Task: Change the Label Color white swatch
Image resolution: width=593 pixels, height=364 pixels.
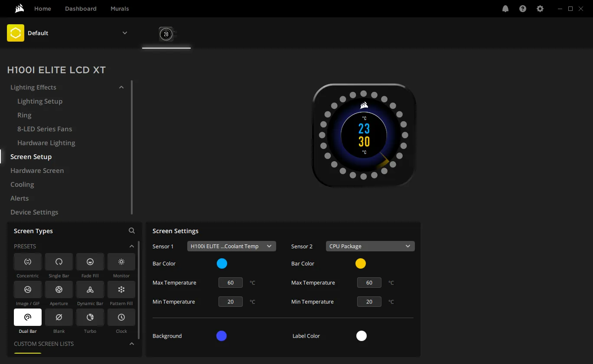Action: pos(362,336)
